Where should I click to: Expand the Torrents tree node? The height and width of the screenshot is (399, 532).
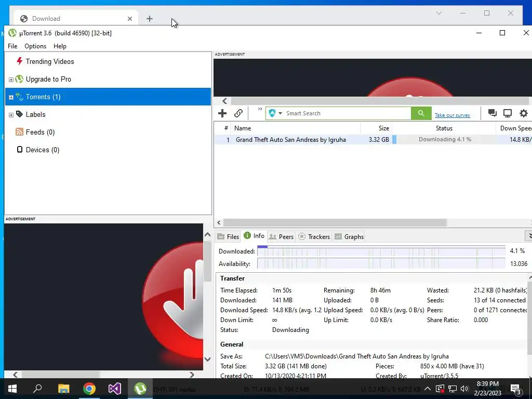11,97
